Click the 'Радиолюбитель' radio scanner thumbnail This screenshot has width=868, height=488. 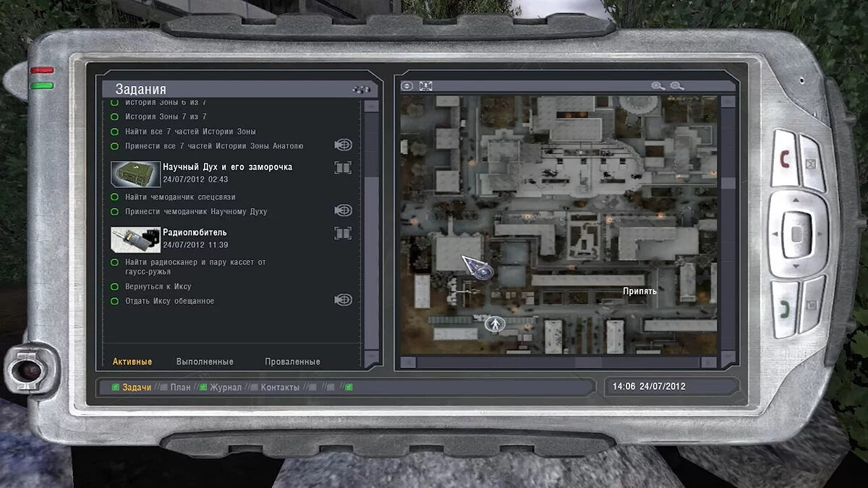(135, 239)
